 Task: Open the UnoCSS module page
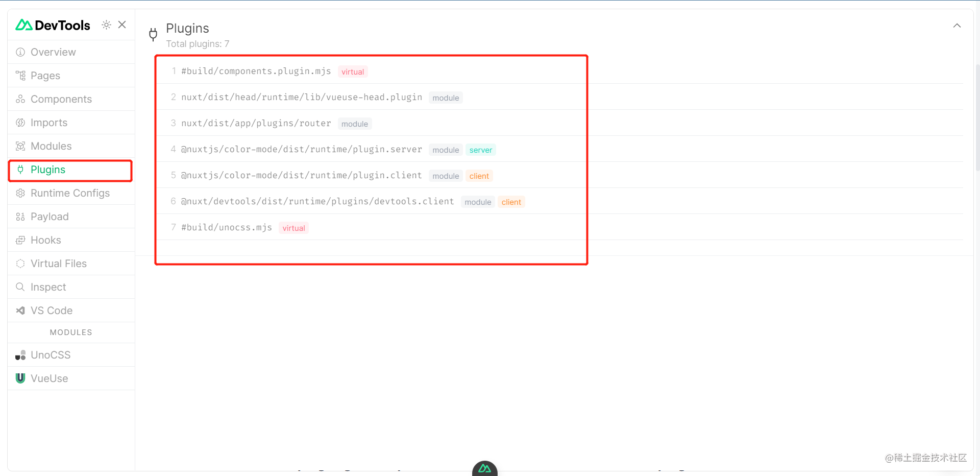50,354
